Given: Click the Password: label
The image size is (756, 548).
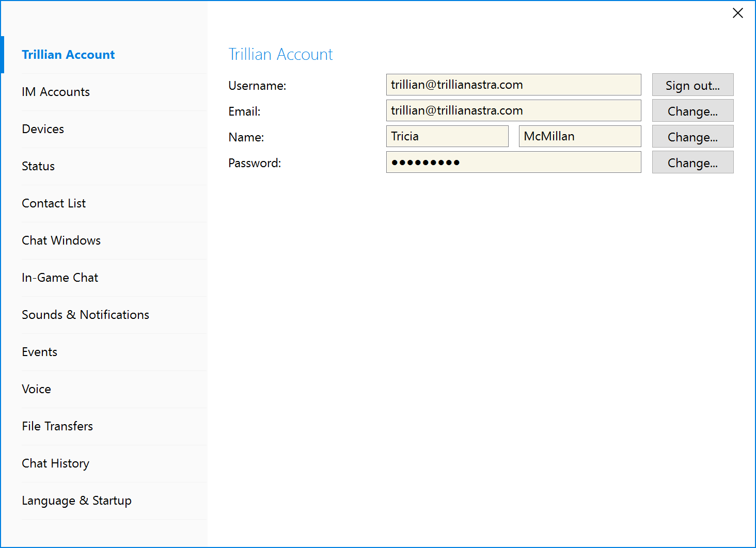Looking at the screenshot, I should [255, 163].
